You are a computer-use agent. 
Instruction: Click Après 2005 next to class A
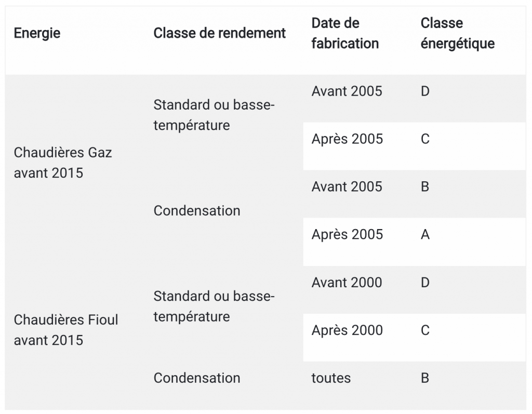click(347, 235)
